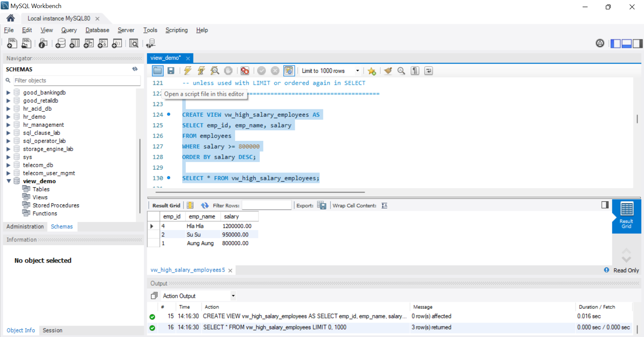Close the view_demo editor tab
644x337 pixels.
pyautogui.click(x=188, y=58)
